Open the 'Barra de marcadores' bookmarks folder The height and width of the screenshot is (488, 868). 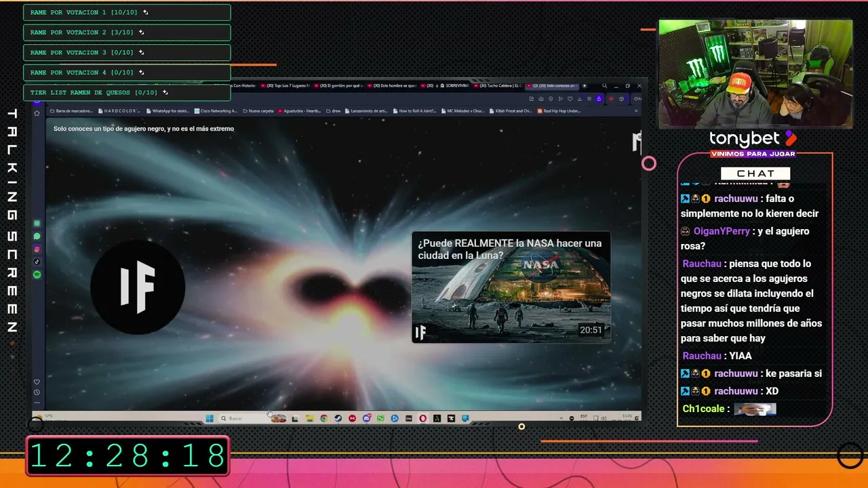[x=71, y=110]
